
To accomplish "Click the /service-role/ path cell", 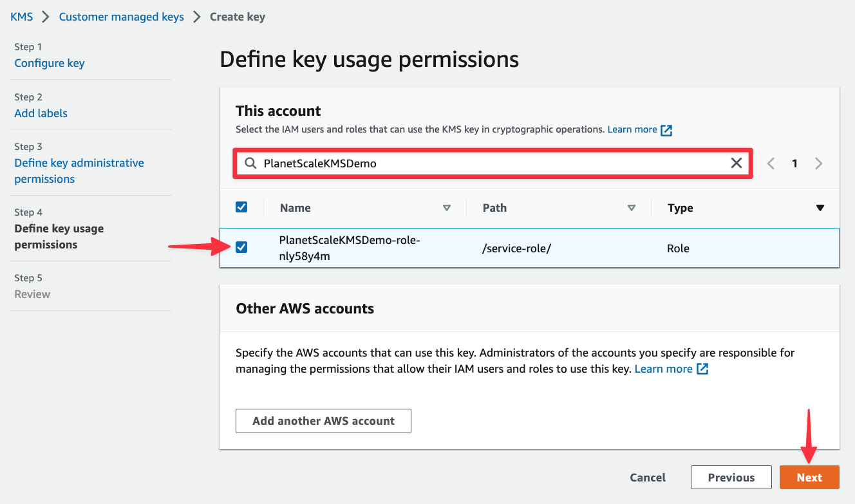I will coord(516,248).
